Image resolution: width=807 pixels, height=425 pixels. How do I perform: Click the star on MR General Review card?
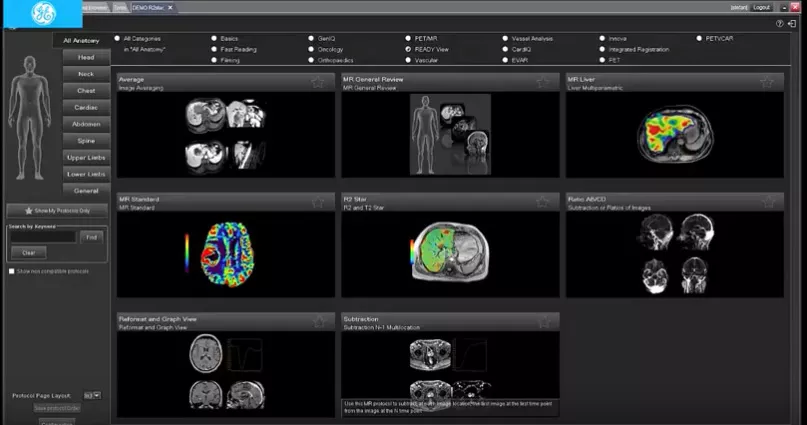542,82
